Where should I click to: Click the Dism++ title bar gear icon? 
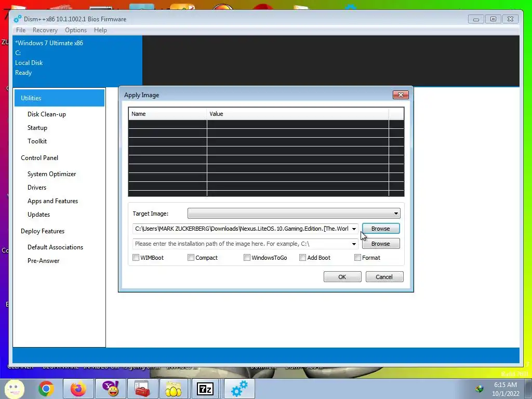[18, 19]
